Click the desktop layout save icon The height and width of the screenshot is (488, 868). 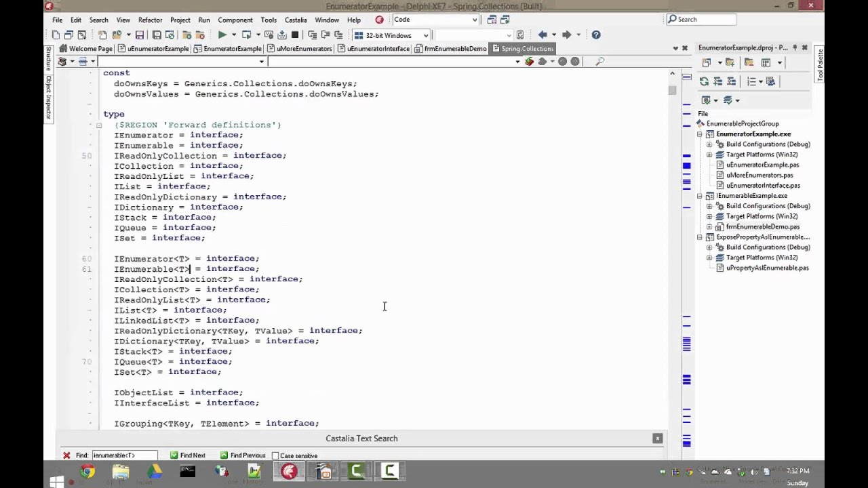point(492,20)
